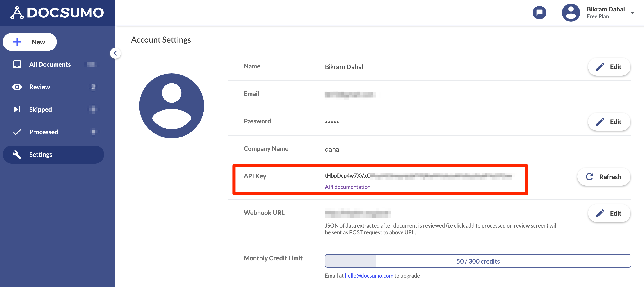Click the user avatar in header
The height and width of the screenshot is (287, 644).
coord(571,12)
